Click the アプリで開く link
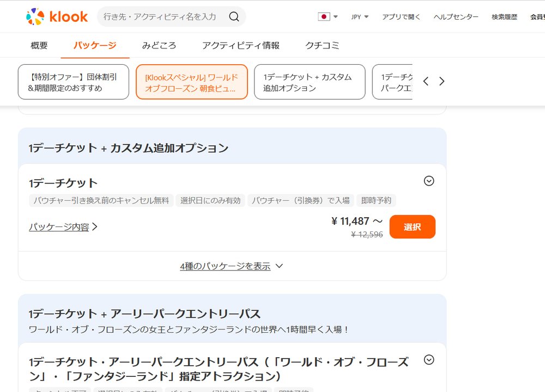This screenshot has height=392, width=545. (402, 16)
